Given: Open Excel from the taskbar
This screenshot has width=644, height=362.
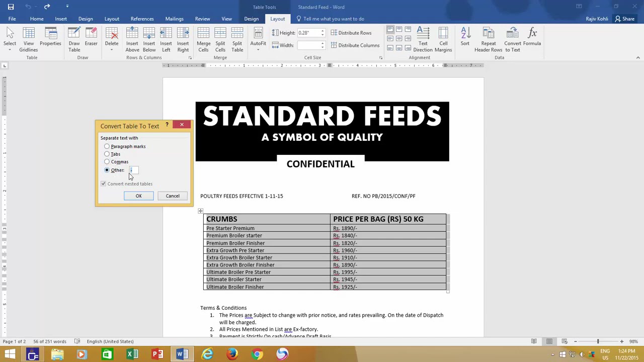Looking at the screenshot, I should tap(132, 354).
